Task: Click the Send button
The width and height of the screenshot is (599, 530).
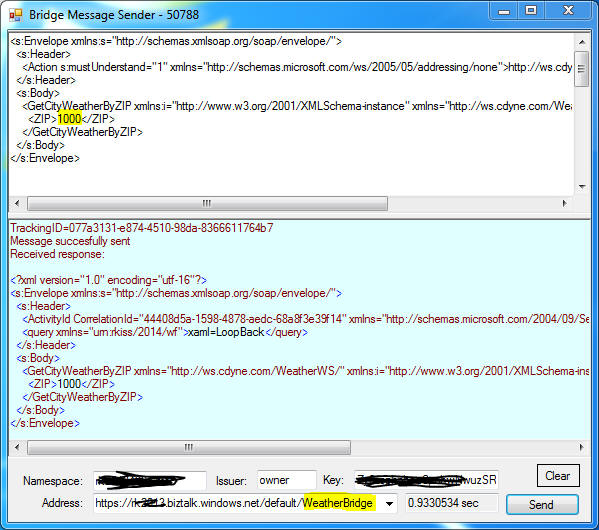Action: click(x=542, y=504)
